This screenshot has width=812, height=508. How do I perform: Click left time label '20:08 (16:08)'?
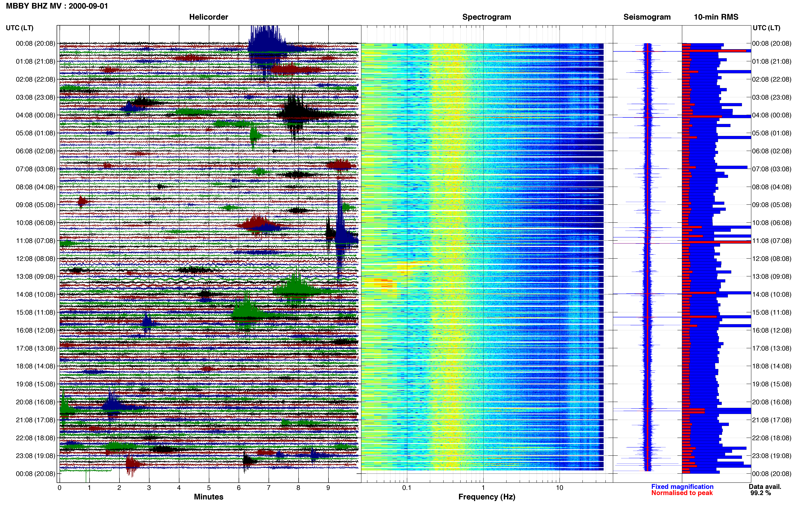click(x=35, y=402)
